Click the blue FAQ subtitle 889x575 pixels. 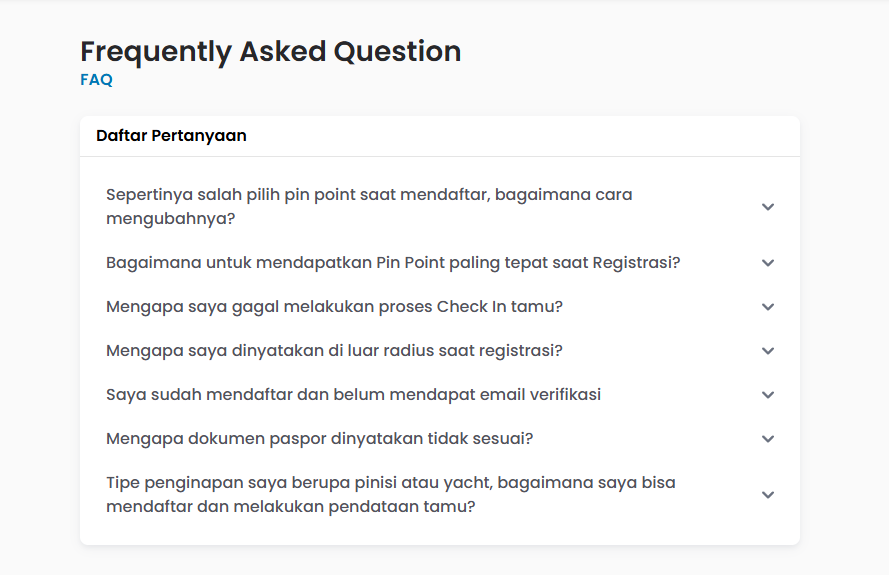tap(97, 80)
